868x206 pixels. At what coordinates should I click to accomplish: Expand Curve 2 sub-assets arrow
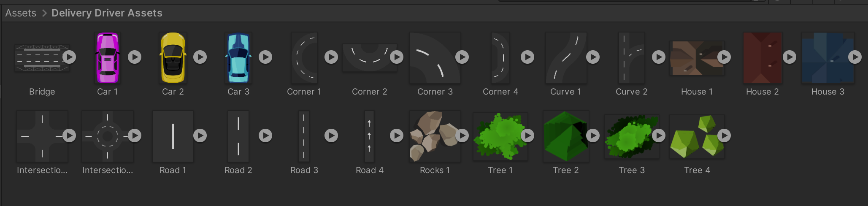click(659, 57)
